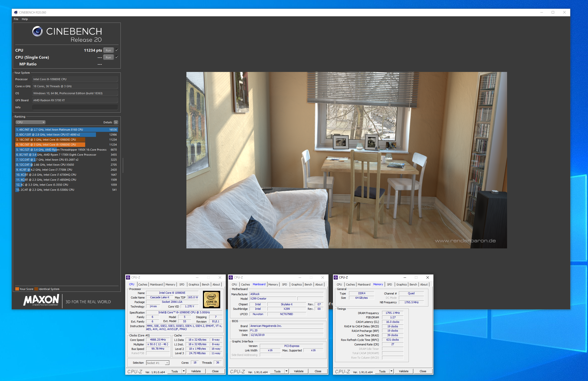Switch to Bench tab in first CPU-Z window

point(205,284)
